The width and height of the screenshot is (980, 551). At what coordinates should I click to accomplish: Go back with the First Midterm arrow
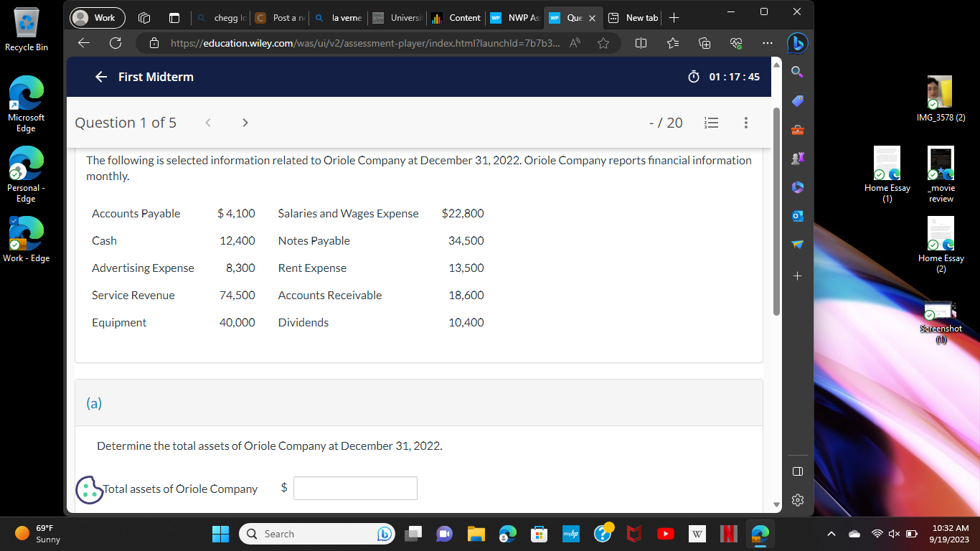click(101, 77)
